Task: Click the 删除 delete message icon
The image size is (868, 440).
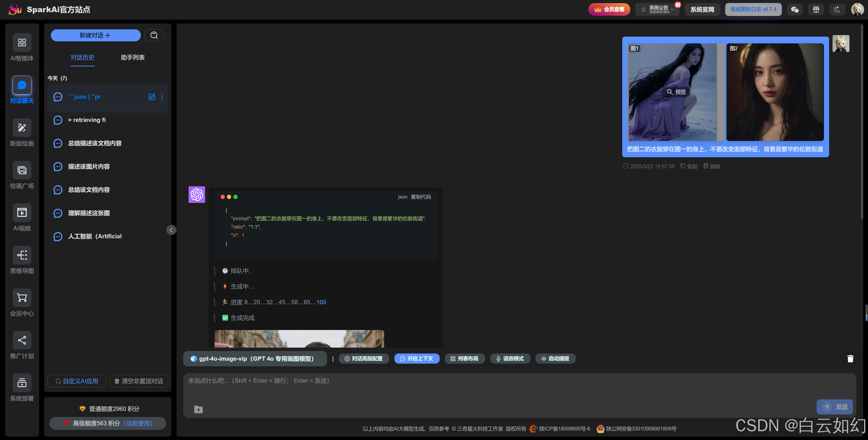Action: [x=712, y=166]
